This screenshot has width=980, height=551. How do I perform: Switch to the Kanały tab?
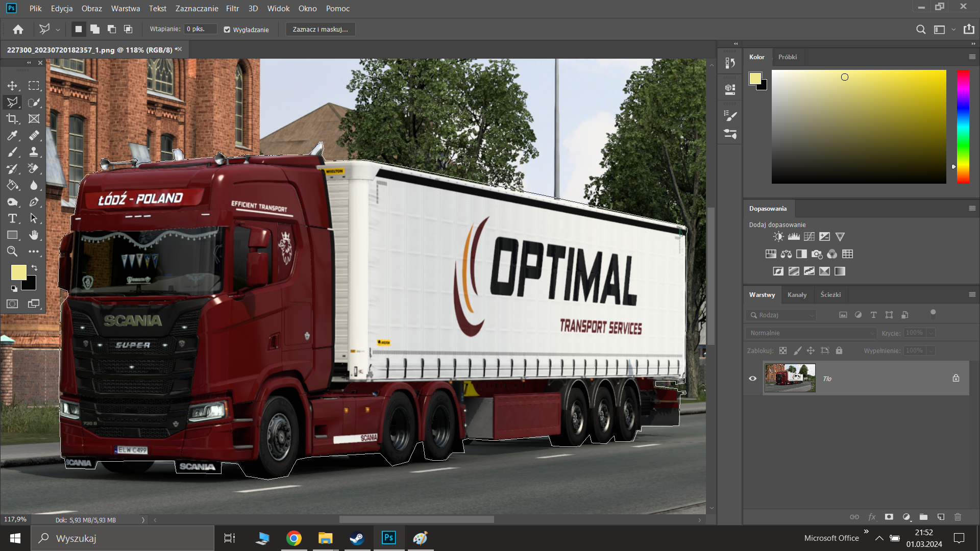point(797,295)
